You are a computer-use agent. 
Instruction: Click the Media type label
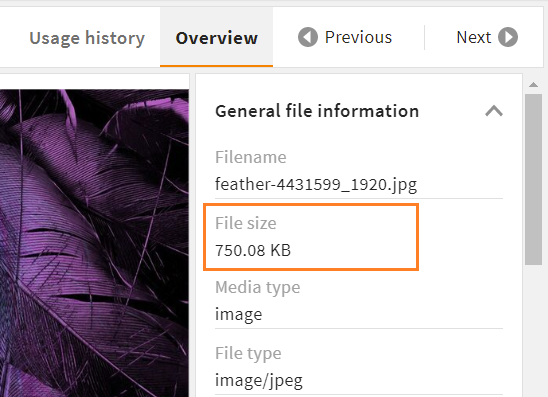point(258,288)
